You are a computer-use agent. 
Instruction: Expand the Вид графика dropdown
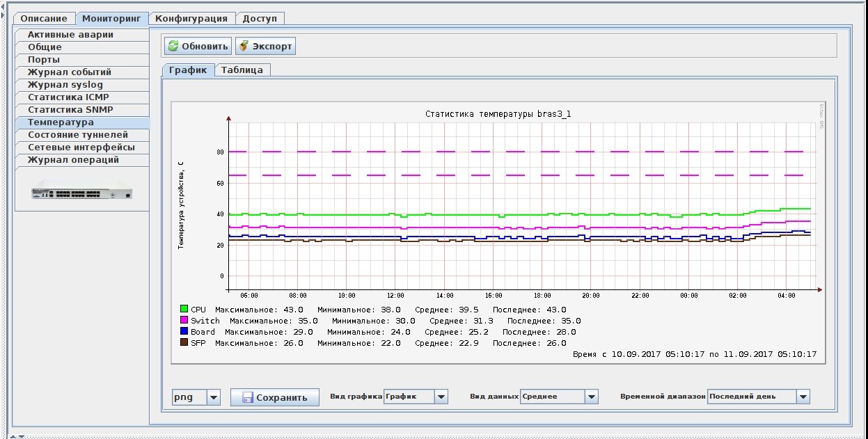[x=441, y=397]
